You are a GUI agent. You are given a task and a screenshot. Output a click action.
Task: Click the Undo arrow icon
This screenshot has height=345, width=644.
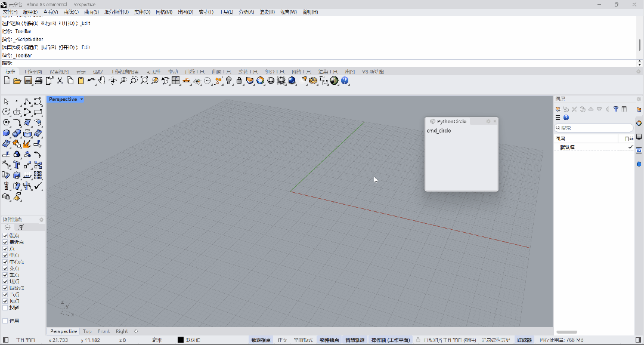[x=91, y=81]
